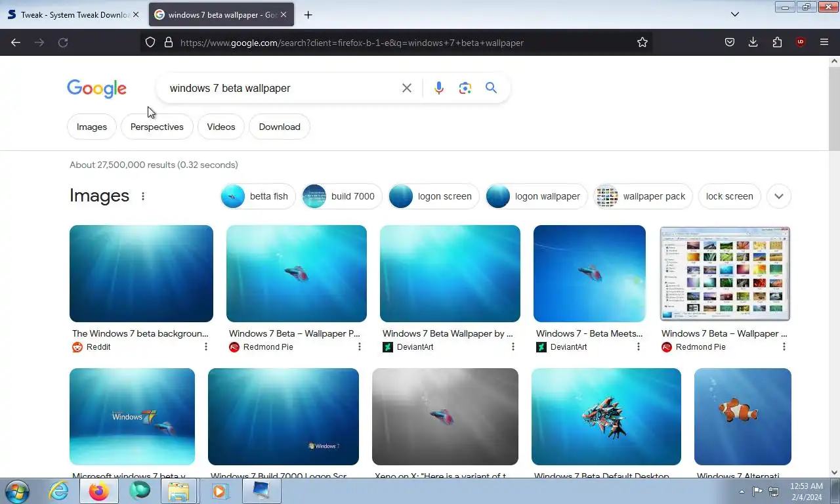
Task: Select the logon wallpaper filter chip
Action: [536, 196]
